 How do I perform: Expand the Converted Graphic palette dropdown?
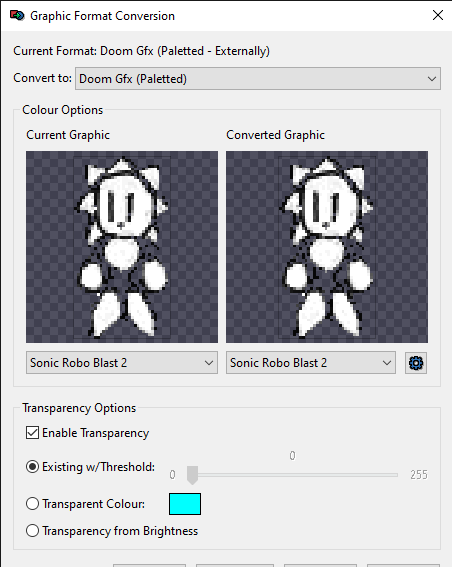311,363
